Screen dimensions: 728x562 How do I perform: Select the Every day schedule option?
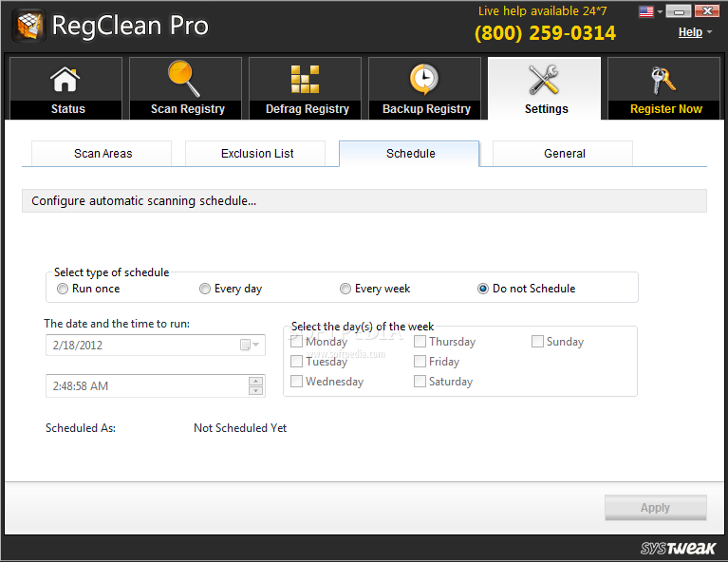(205, 289)
